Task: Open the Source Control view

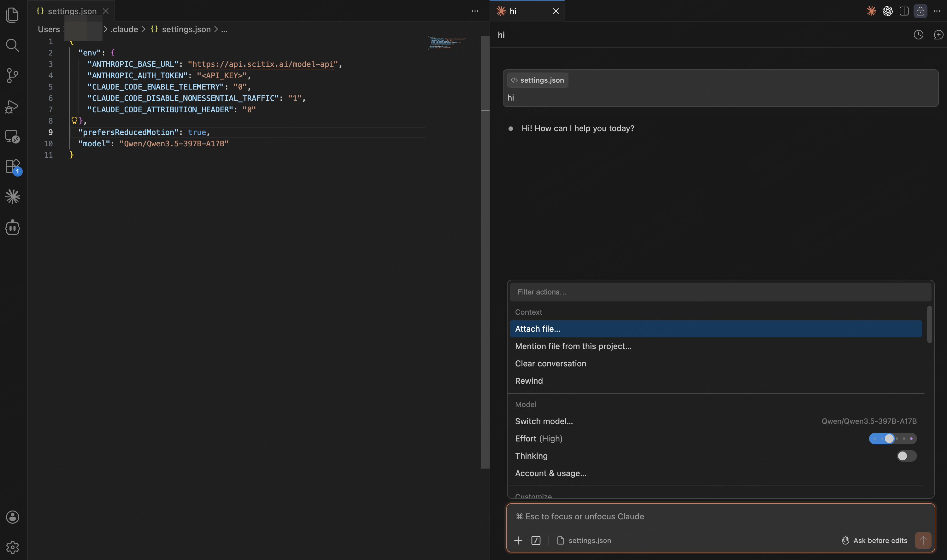Action: point(12,75)
